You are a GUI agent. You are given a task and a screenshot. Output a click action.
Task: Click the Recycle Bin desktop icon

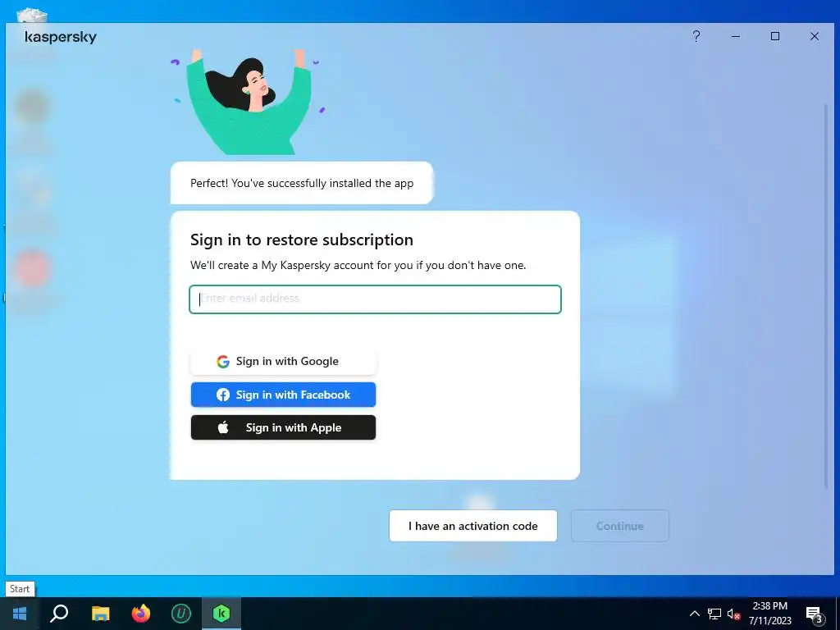tap(32, 15)
